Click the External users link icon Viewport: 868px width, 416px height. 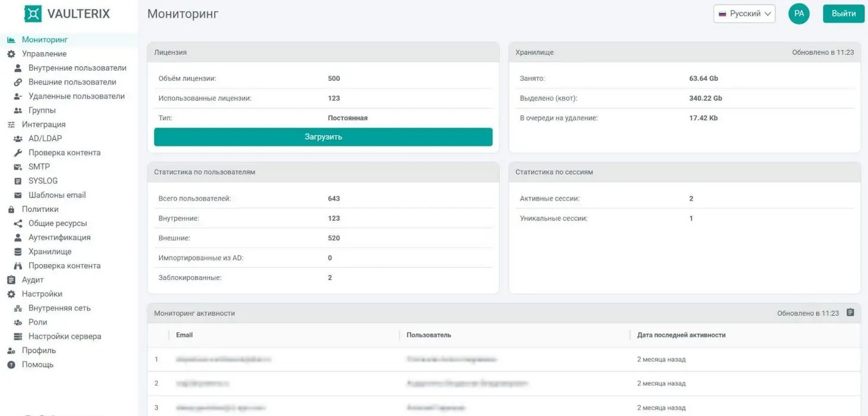coord(18,82)
